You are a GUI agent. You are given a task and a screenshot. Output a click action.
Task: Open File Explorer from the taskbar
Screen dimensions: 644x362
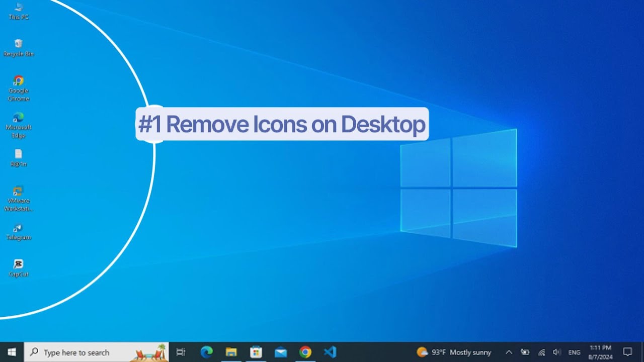coord(231,352)
